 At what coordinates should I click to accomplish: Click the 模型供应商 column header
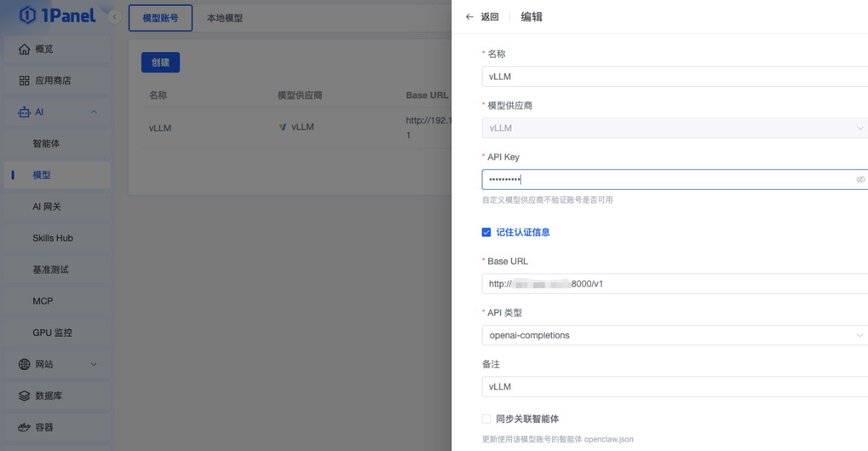tap(300, 96)
